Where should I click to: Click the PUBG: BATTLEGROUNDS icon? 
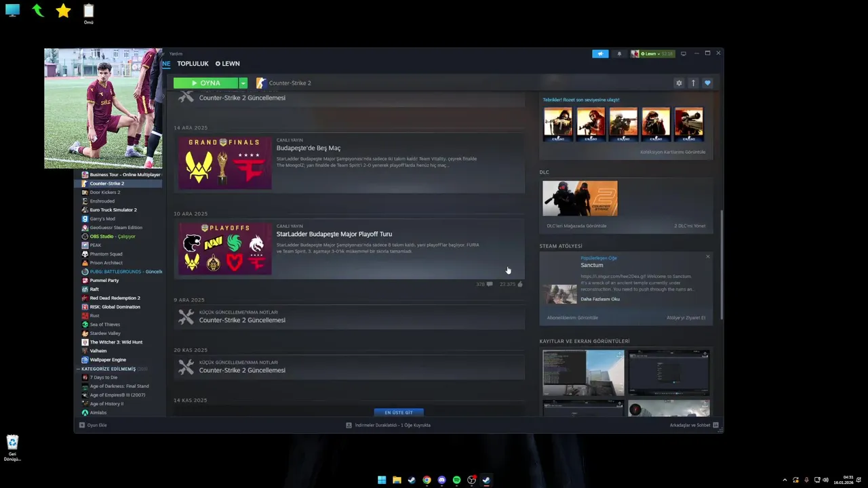click(85, 272)
